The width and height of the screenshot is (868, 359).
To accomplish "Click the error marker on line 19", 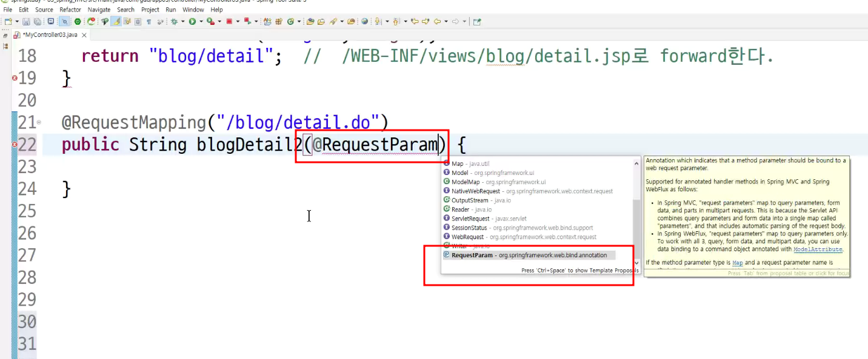I will (x=15, y=78).
